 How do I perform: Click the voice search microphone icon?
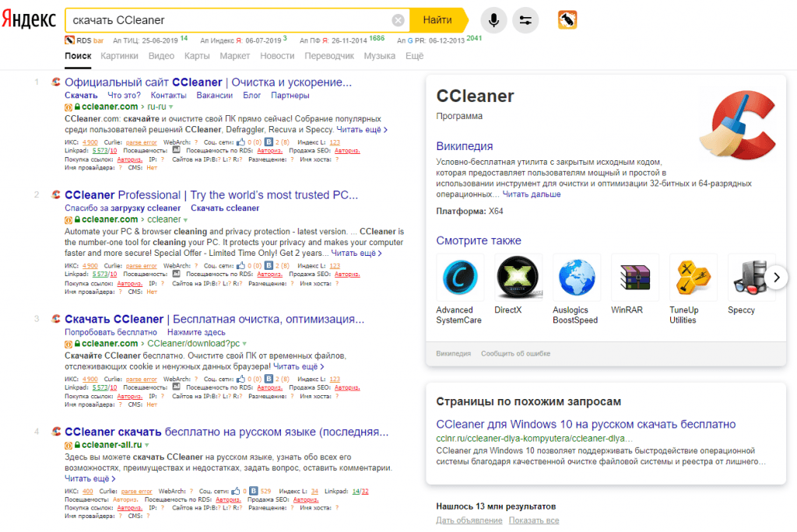point(493,20)
